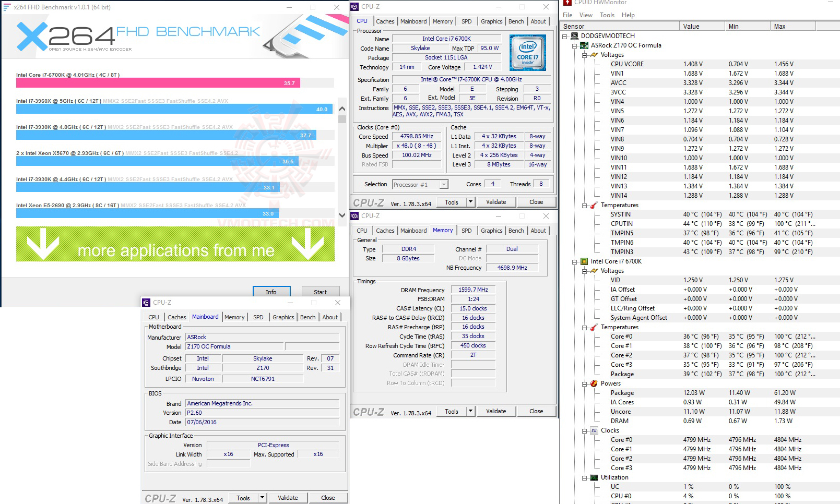Click the CPU-Z icon on the Processor window title bar
The height and width of the screenshot is (504, 840).
tap(354, 7)
